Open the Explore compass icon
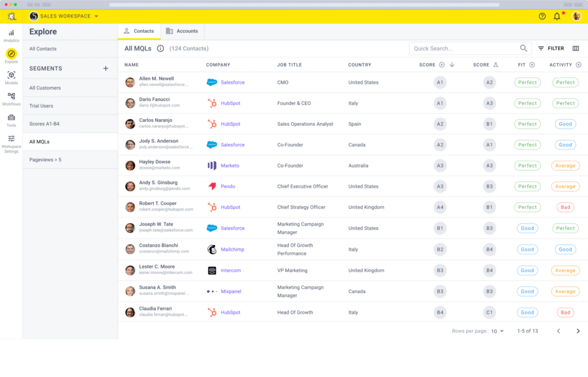Viewport: 588px width, 377px height. click(x=11, y=54)
